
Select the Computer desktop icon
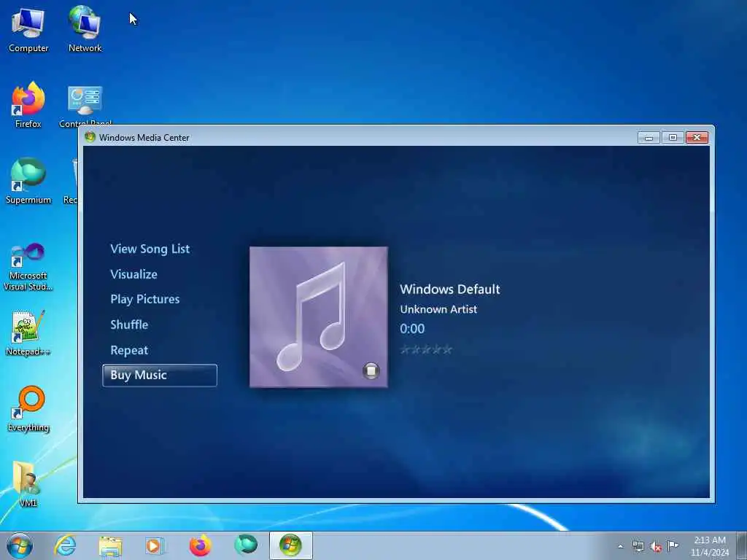coord(28,30)
